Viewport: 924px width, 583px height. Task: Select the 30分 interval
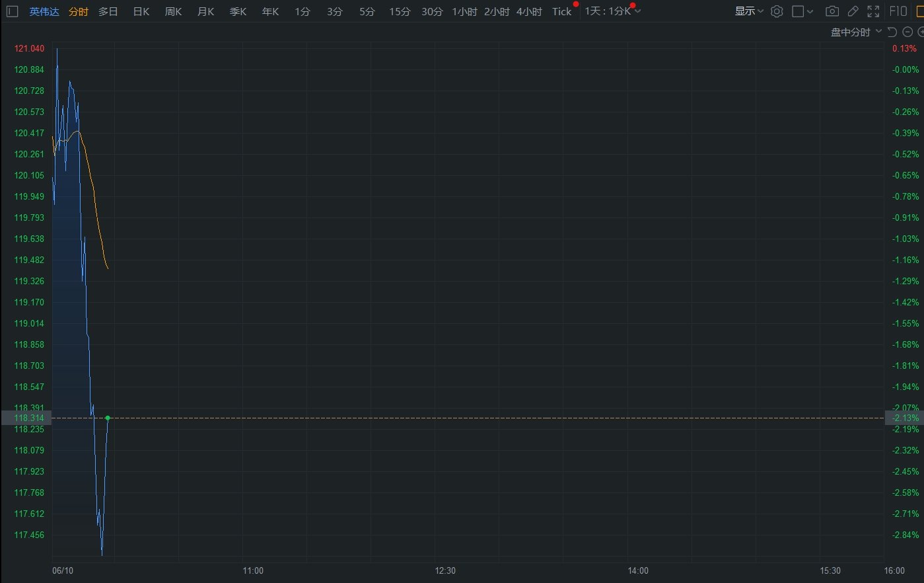coord(432,11)
